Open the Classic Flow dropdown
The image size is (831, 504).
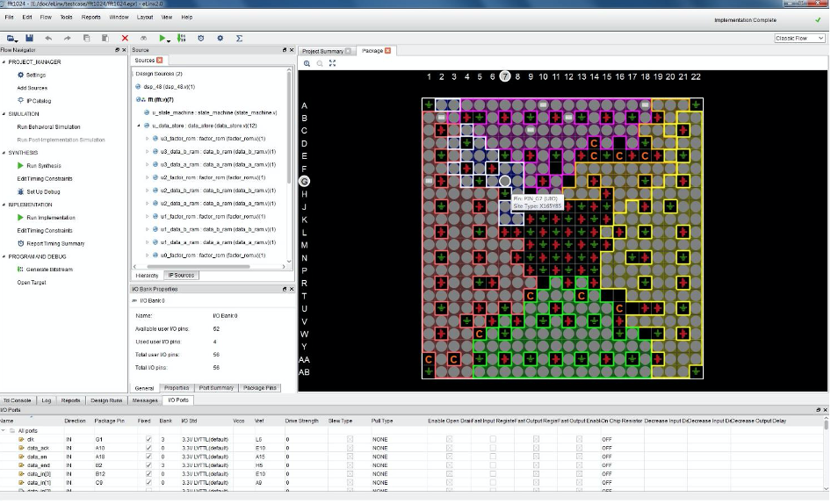[x=799, y=38]
